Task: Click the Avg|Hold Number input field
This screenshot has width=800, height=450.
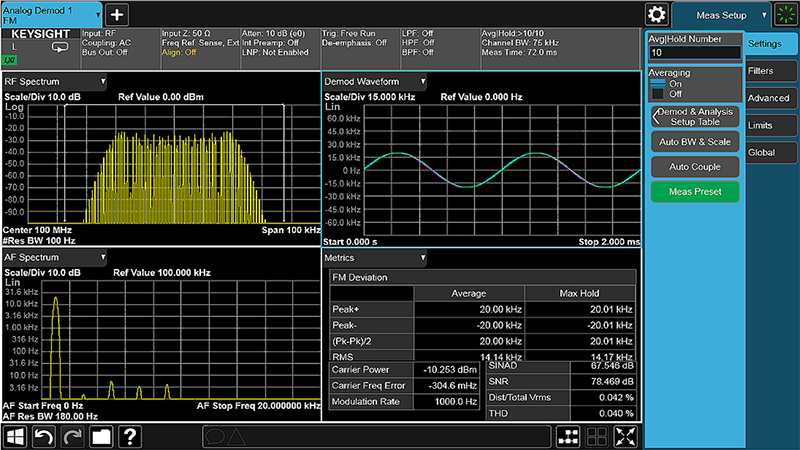Action: coord(694,52)
